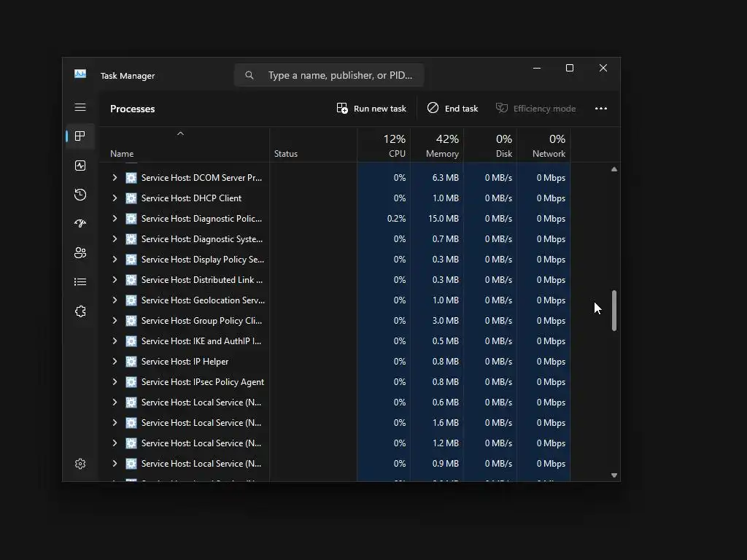Select Service Host: IPsec Policy Agent text
Viewport: 747px width, 560px height.
203,382
